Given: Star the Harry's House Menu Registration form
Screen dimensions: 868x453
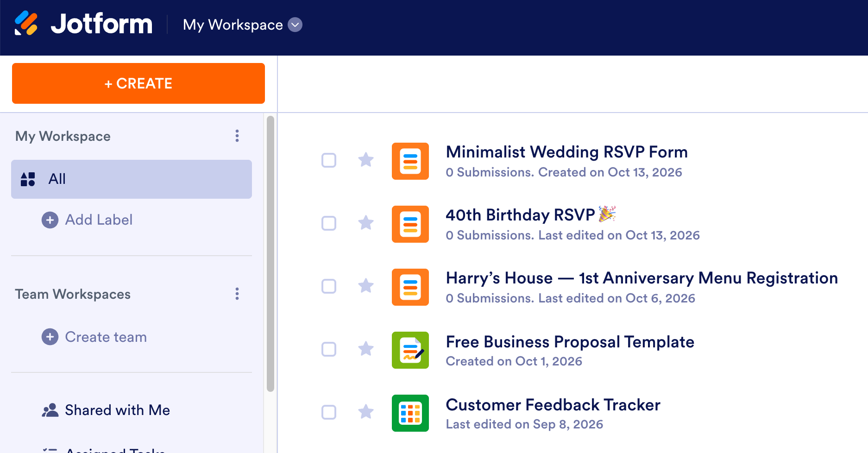Looking at the screenshot, I should pyautogui.click(x=366, y=286).
